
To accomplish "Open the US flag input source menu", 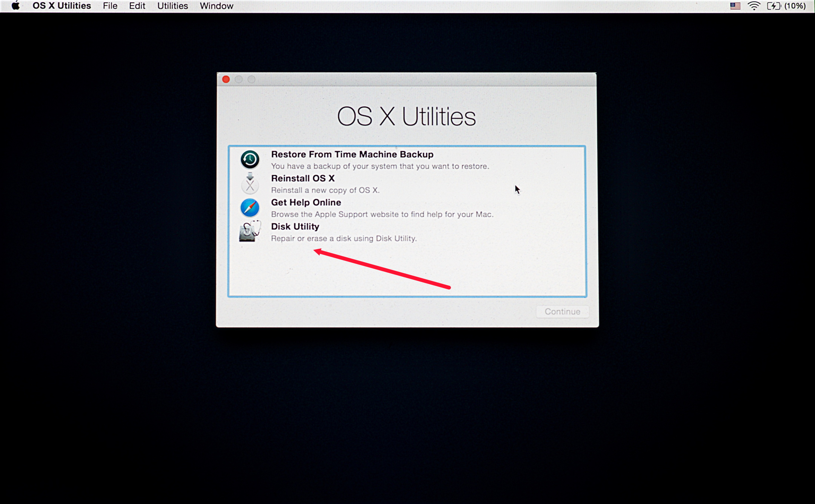I will pyautogui.click(x=735, y=6).
